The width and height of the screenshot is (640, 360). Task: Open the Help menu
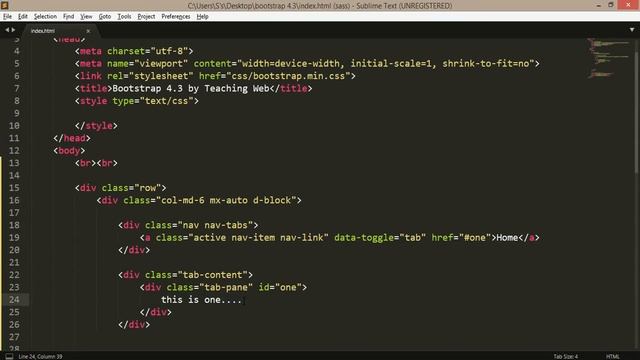[202, 16]
